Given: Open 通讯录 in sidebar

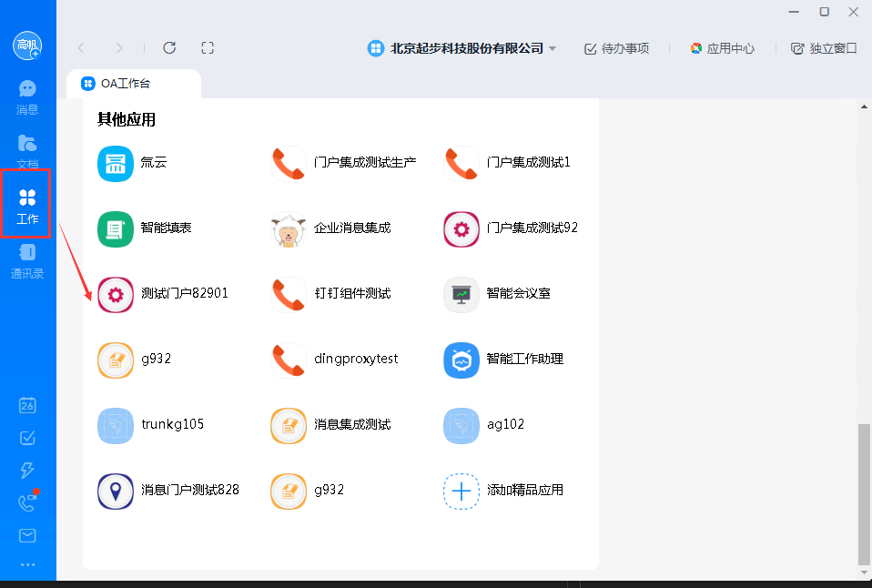Looking at the screenshot, I should coord(27,261).
